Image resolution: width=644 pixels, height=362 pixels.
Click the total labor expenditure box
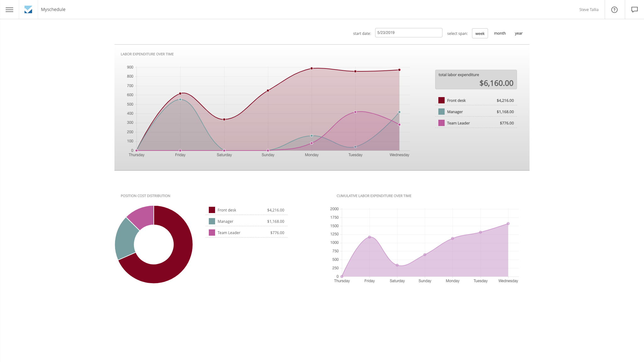point(476,80)
